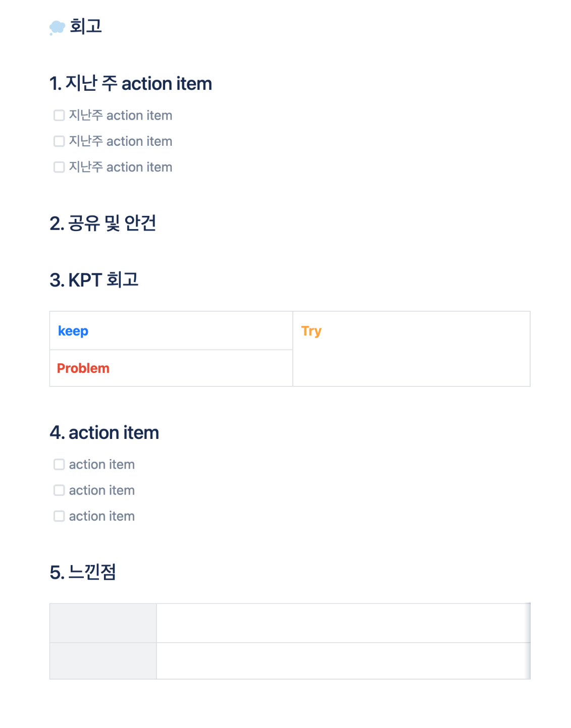Image resolution: width=571 pixels, height=728 pixels.
Task: Click the blue keep cell in KPT table
Action: tap(171, 331)
